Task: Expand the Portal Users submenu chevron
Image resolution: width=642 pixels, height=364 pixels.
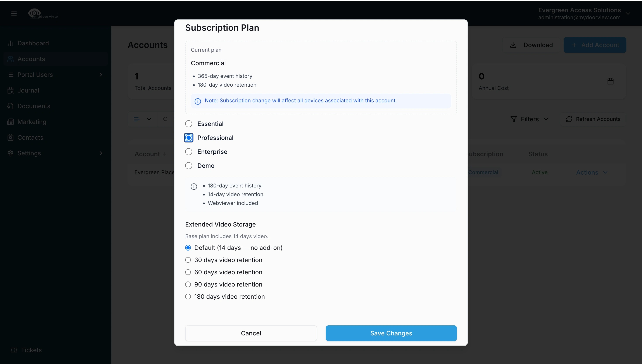Action: click(x=101, y=74)
